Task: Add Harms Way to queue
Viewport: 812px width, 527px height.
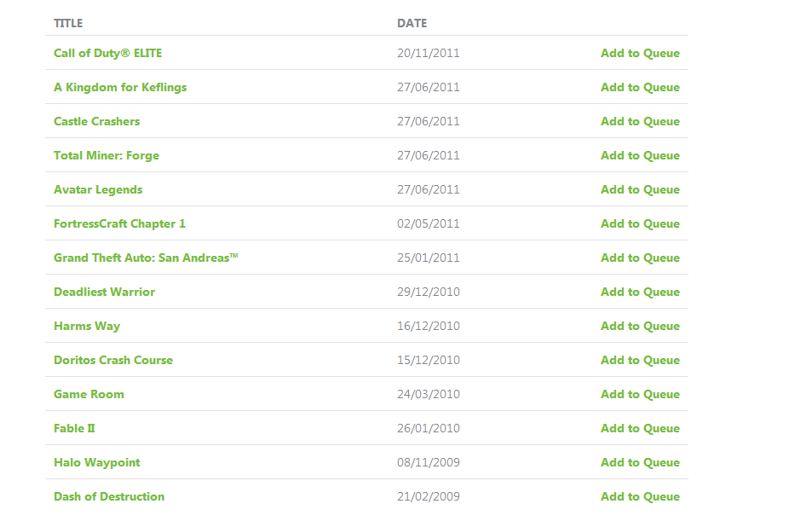Action: coord(640,327)
